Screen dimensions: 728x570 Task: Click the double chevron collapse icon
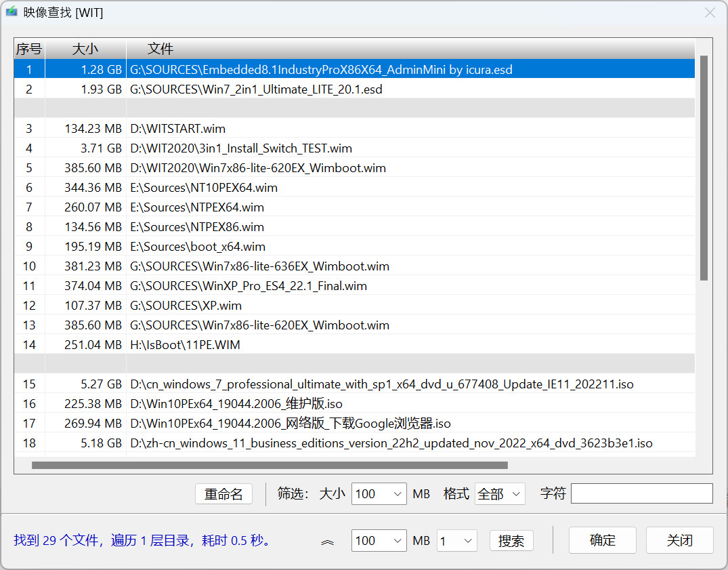click(327, 542)
